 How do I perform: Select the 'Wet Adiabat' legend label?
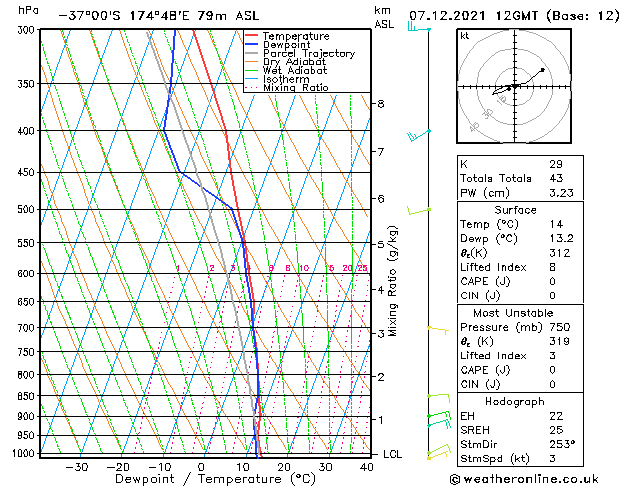point(295,70)
